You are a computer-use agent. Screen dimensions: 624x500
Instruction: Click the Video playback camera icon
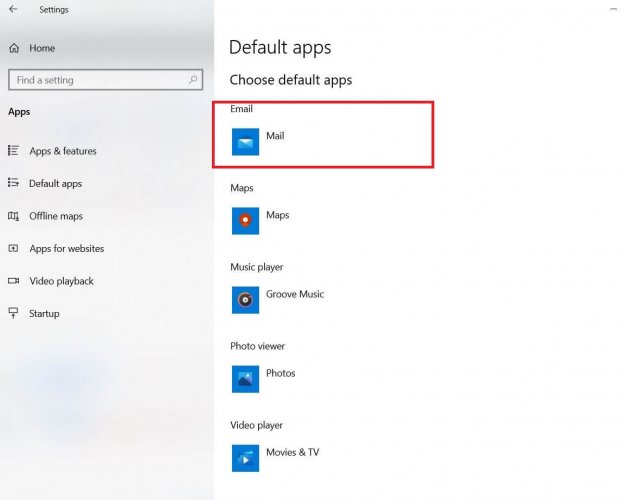[x=14, y=281]
